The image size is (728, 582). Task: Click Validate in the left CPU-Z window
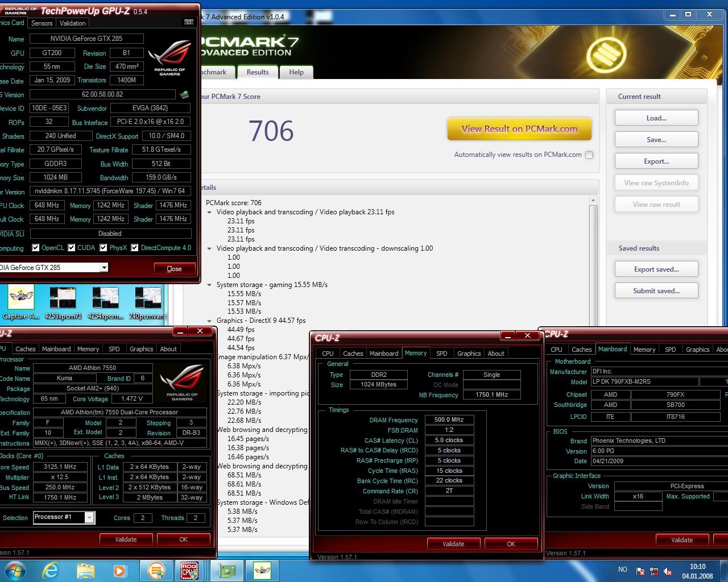[x=126, y=539]
